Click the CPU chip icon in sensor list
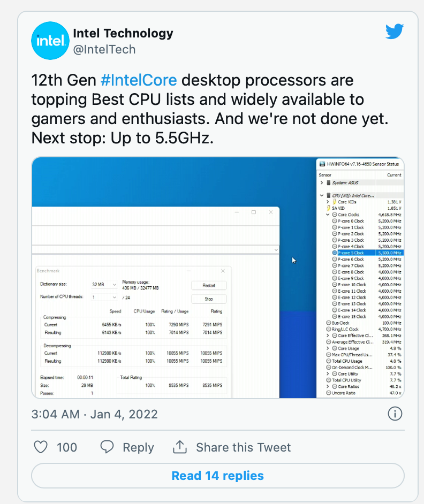 click(329, 195)
